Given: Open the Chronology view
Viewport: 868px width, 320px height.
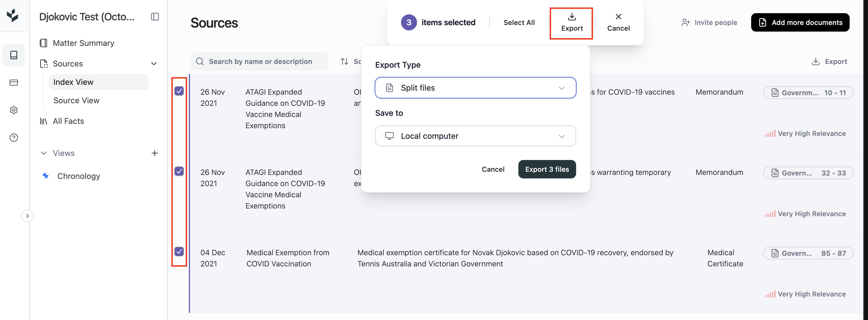Looking at the screenshot, I should (79, 176).
